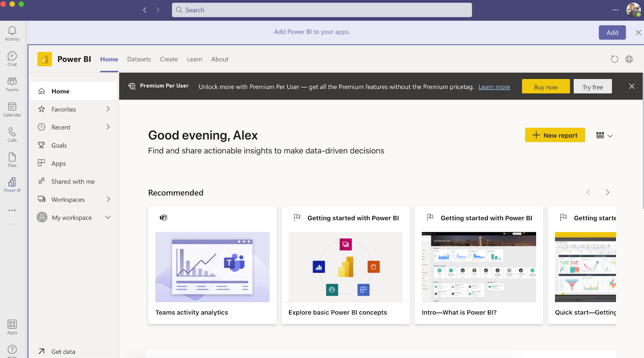644x358 pixels.
Task: Reload the tab using refresh icon
Action: click(614, 59)
